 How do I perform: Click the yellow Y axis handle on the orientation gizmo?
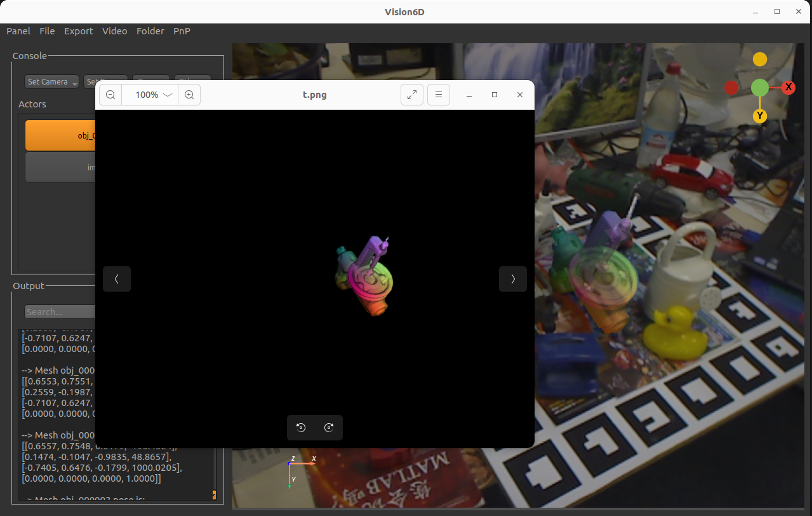point(759,116)
